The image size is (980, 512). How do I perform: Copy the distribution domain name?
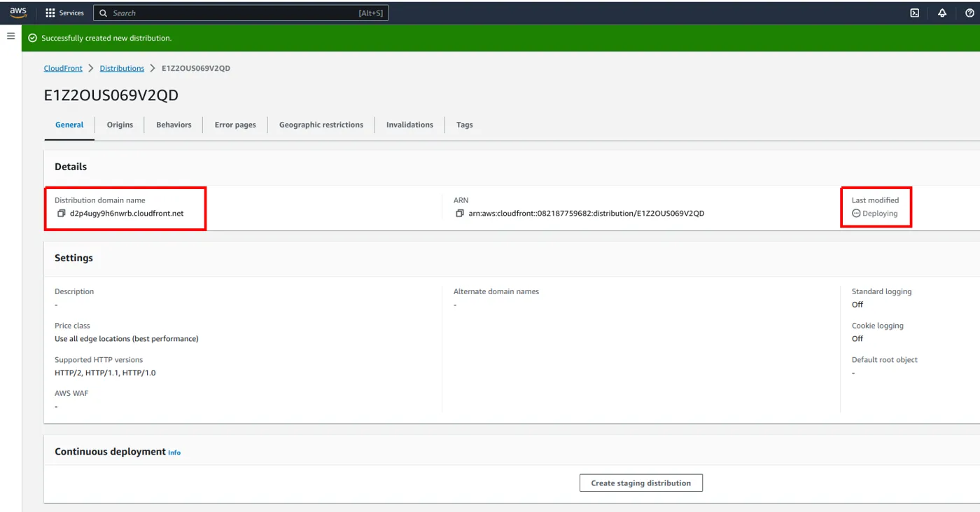tap(61, 213)
